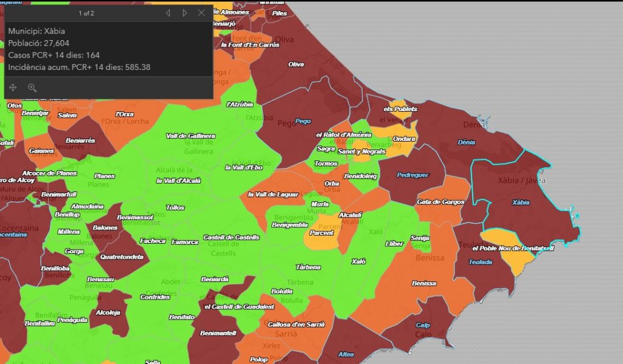Click the Callosa d'en Sarrià region
Viewport: 623px width, 364px height.
pyautogui.click(x=296, y=325)
